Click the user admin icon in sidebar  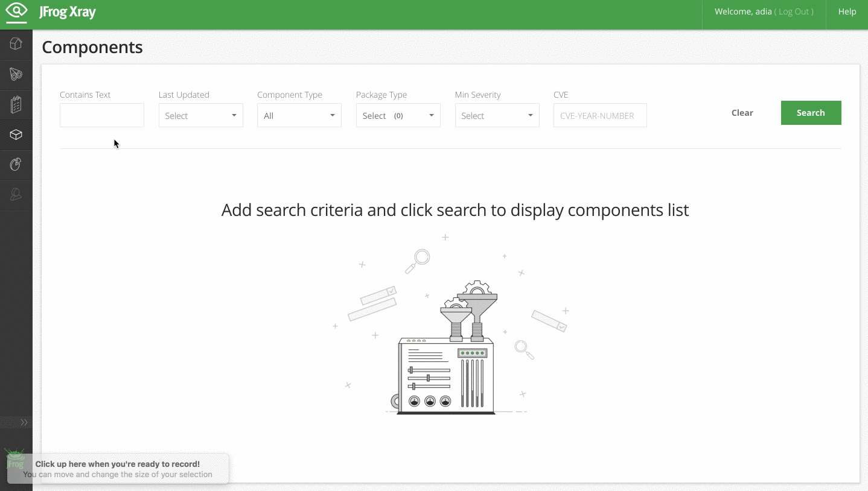[16, 194]
